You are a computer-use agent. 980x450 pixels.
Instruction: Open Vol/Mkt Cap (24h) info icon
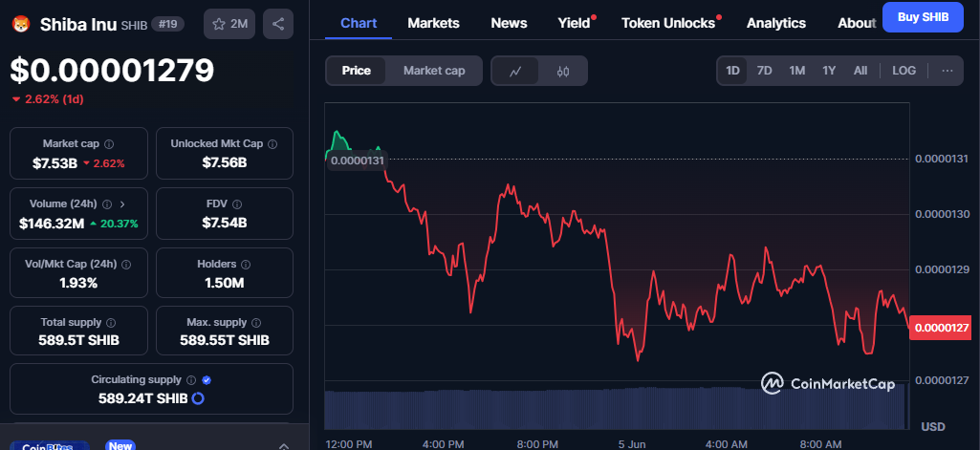click(126, 265)
